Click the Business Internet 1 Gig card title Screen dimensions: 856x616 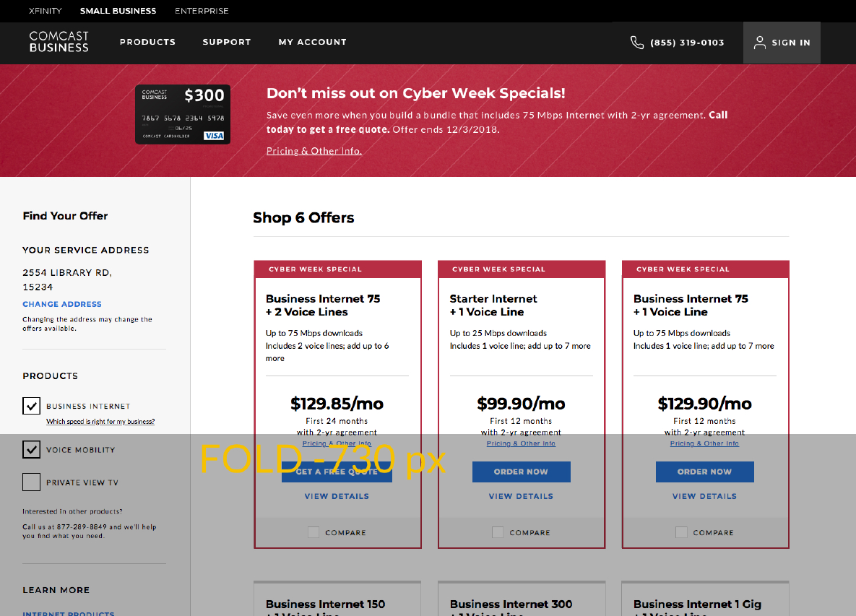[x=697, y=607]
